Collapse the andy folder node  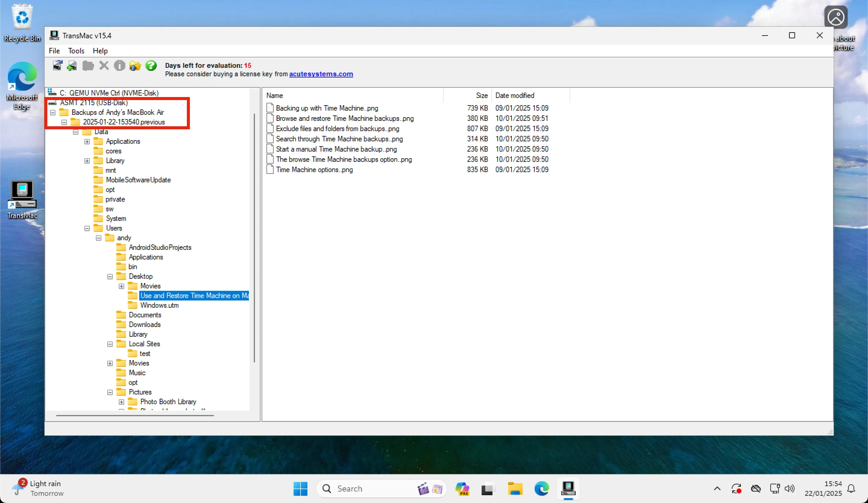click(x=99, y=238)
